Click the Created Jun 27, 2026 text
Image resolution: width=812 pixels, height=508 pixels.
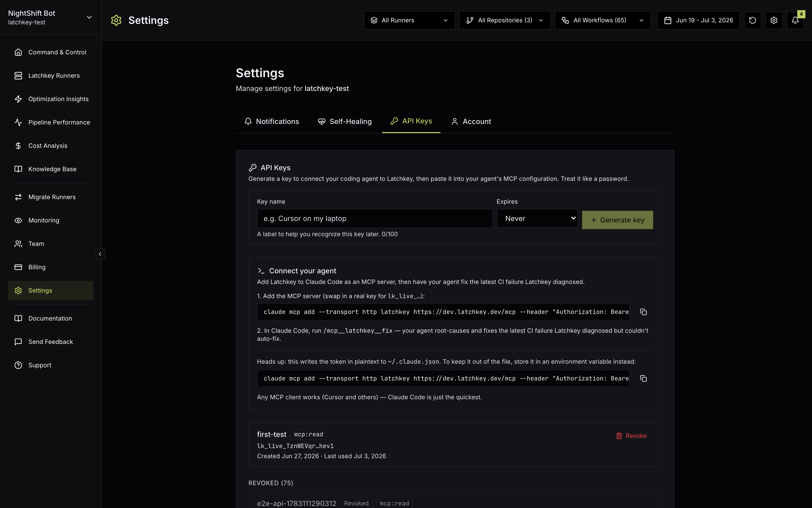(288, 456)
